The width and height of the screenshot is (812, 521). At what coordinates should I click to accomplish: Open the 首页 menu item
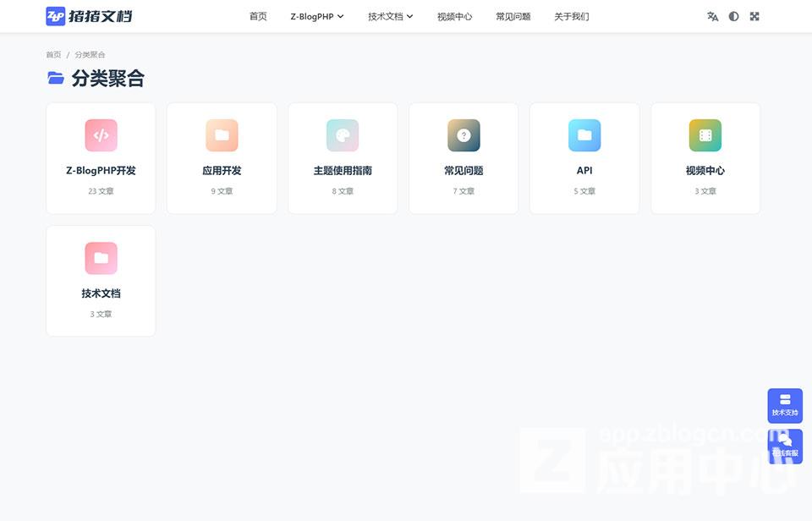[257, 16]
